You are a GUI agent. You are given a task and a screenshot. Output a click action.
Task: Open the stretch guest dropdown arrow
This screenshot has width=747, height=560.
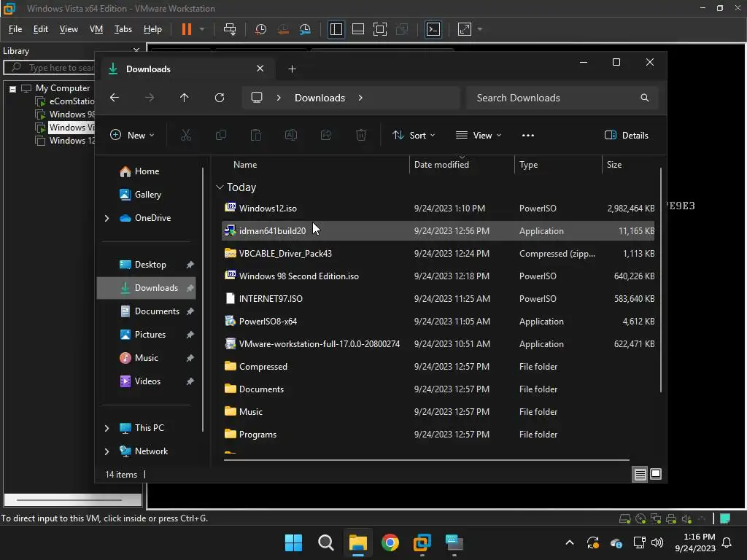pos(480,29)
